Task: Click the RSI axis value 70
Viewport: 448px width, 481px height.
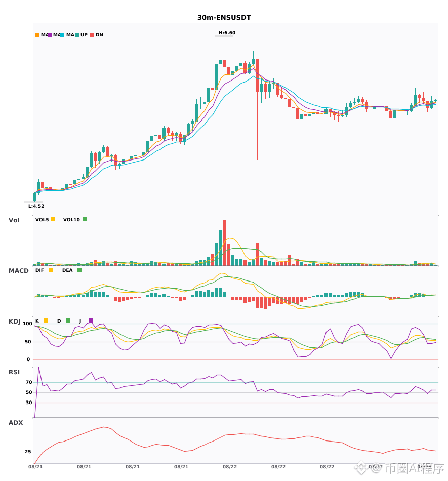Action: tap(29, 382)
